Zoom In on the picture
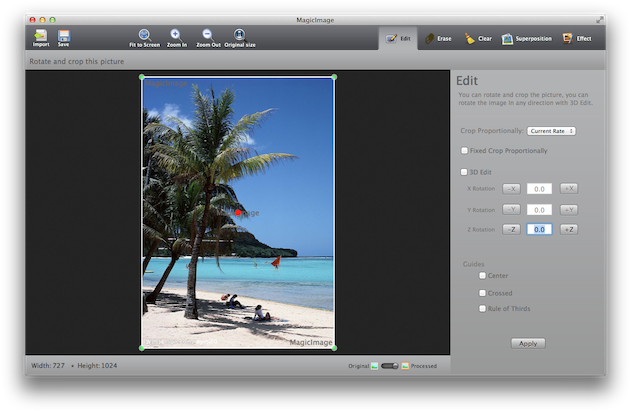630x411 pixels. 176,35
